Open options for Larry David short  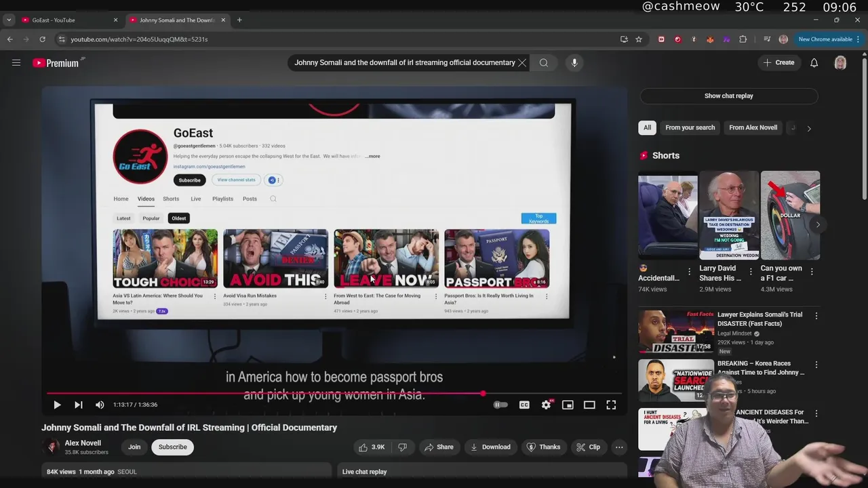click(x=751, y=271)
